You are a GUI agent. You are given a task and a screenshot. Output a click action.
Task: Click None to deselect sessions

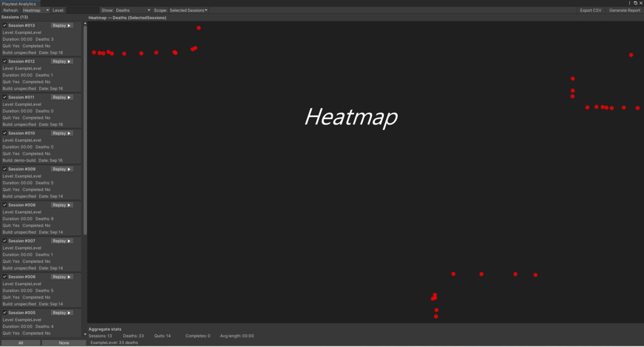pyautogui.click(x=64, y=343)
